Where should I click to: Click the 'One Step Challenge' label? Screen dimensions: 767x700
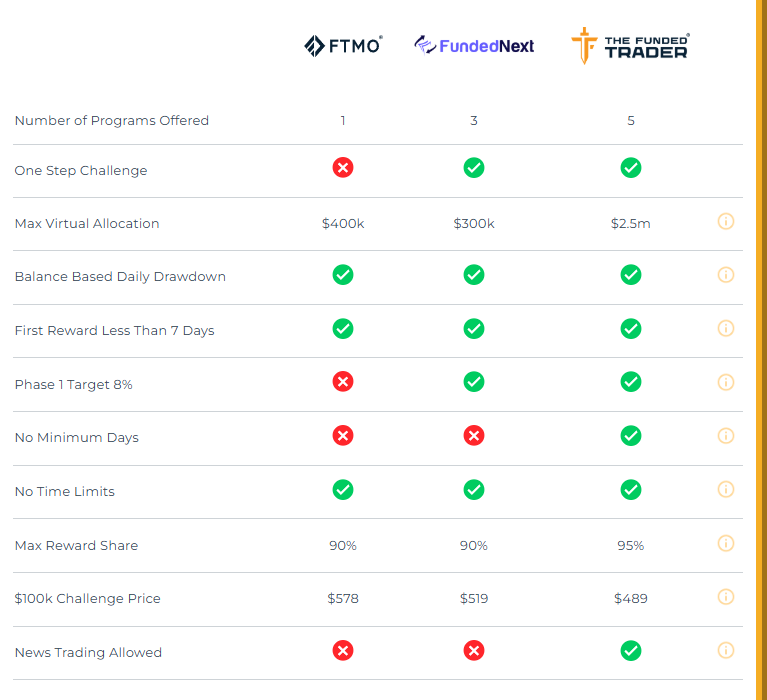pos(81,171)
